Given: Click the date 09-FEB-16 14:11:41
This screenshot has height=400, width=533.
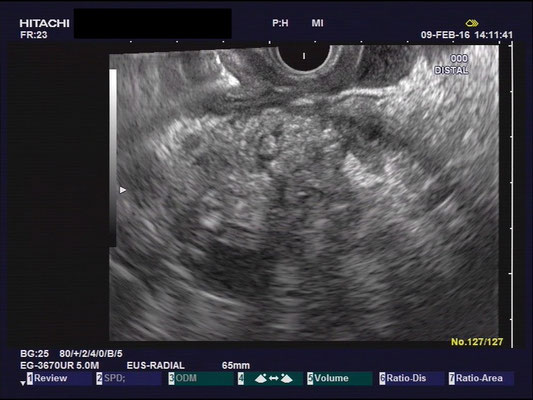Looking at the screenshot, I should 467,35.
